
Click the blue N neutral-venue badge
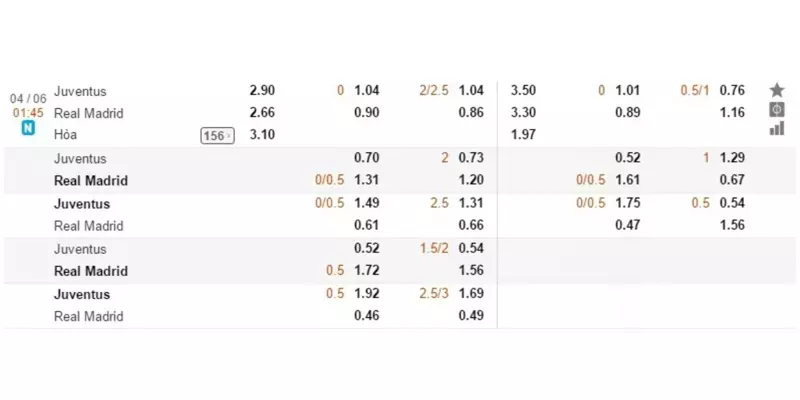pyautogui.click(x=28, y=129)
